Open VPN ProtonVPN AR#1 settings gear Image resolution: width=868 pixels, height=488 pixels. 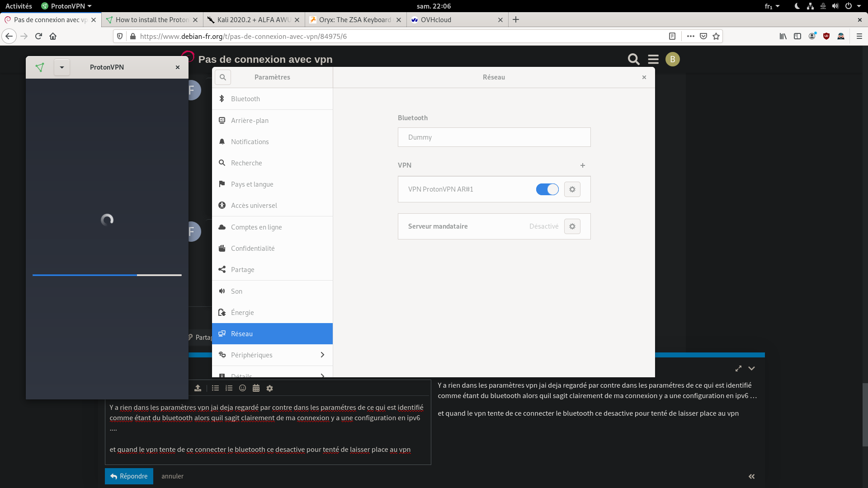[572, 189]
